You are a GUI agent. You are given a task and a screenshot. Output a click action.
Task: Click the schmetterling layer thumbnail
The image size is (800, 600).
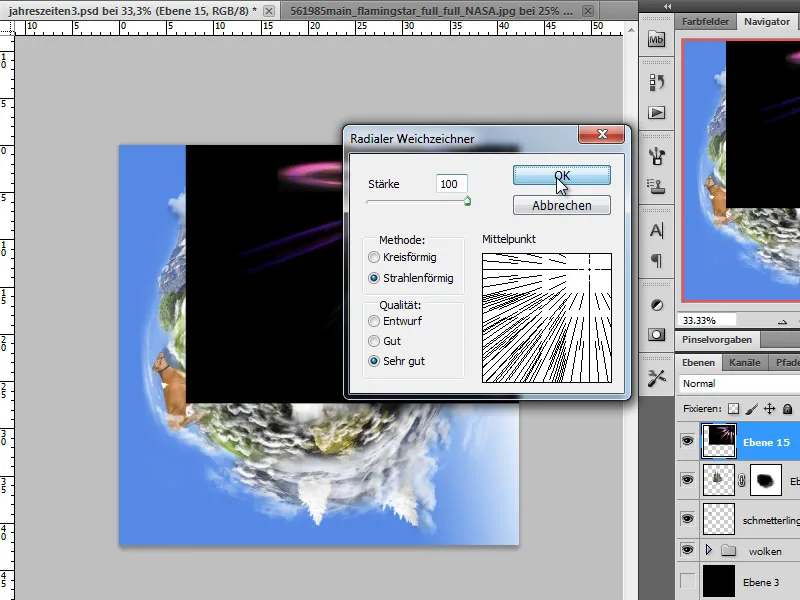tap(718, 519)
